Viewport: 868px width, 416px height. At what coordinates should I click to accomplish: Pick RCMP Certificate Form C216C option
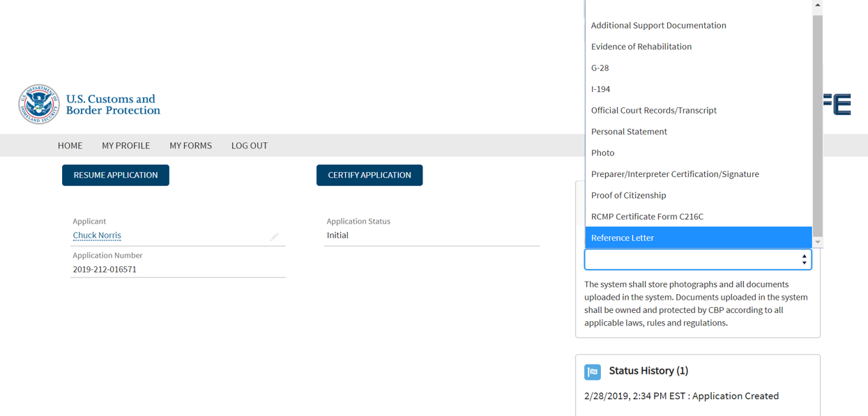pyautogui.click(x=647, y=217)
